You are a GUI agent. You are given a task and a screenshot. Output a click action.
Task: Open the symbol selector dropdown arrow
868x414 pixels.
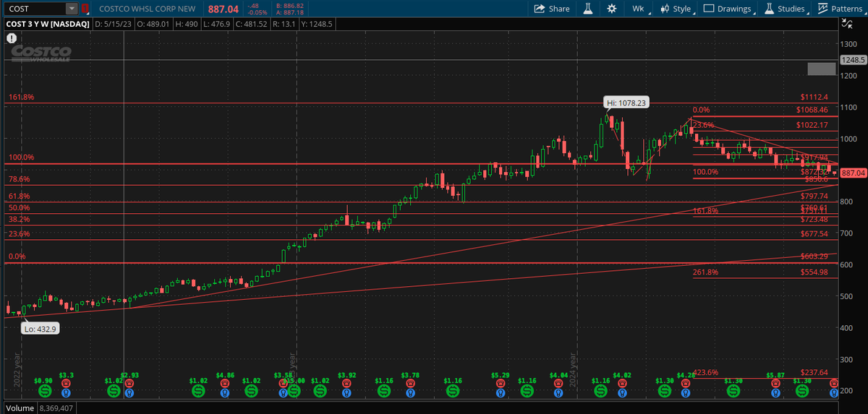click(71, 9)
